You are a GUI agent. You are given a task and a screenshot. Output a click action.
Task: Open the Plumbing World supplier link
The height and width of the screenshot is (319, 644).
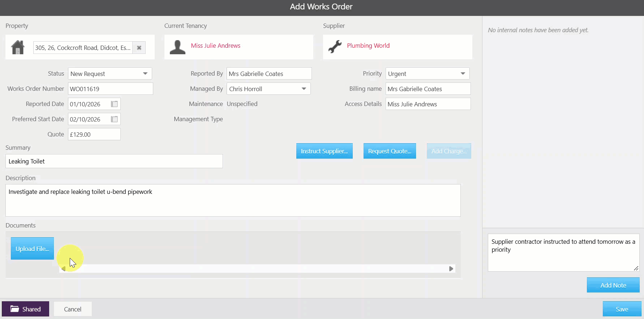(x=368, y=46)
